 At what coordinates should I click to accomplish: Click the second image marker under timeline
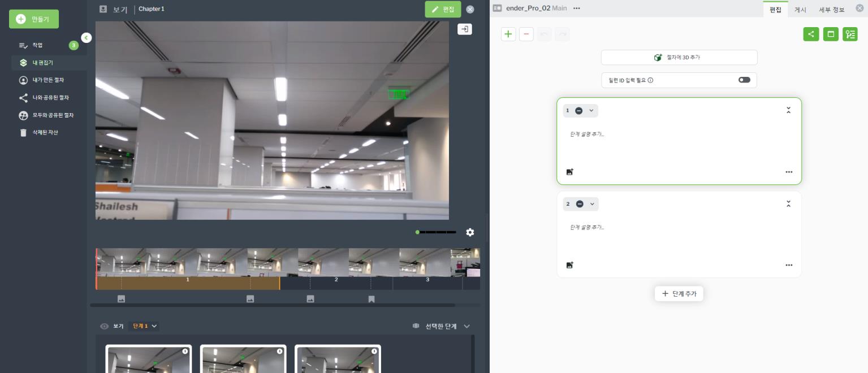click(251, 299)
